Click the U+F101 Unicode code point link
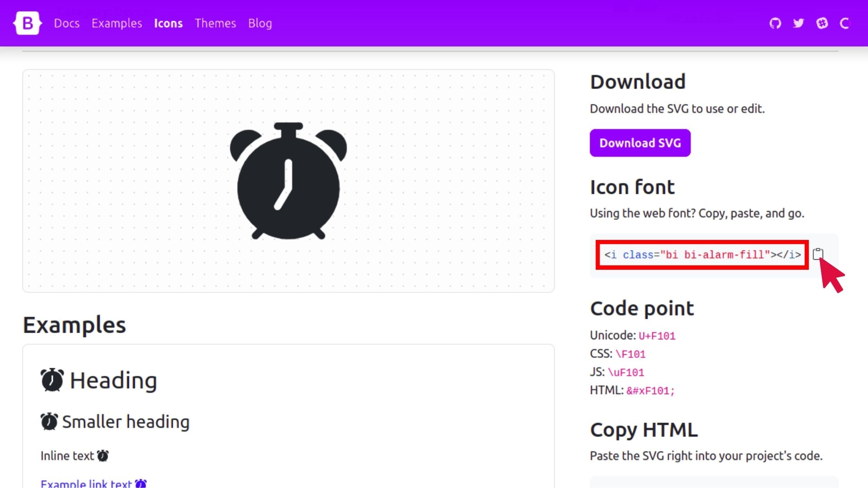This screenshot has height=488, width=868. coord(657,335)
